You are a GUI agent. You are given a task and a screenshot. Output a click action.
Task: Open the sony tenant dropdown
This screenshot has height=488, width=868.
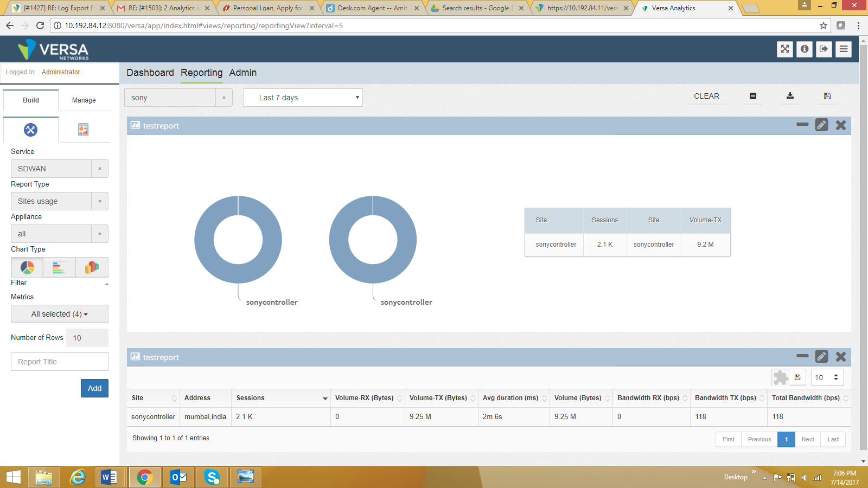[170, 98]
